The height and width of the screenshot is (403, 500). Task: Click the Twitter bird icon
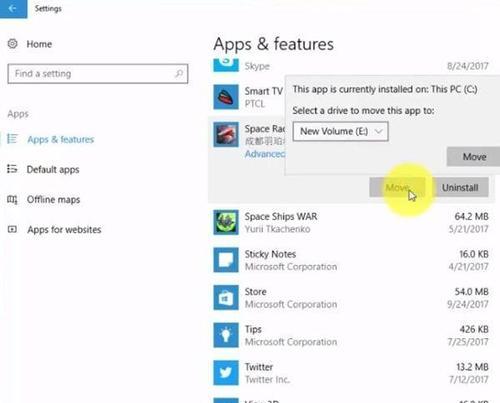226,373
